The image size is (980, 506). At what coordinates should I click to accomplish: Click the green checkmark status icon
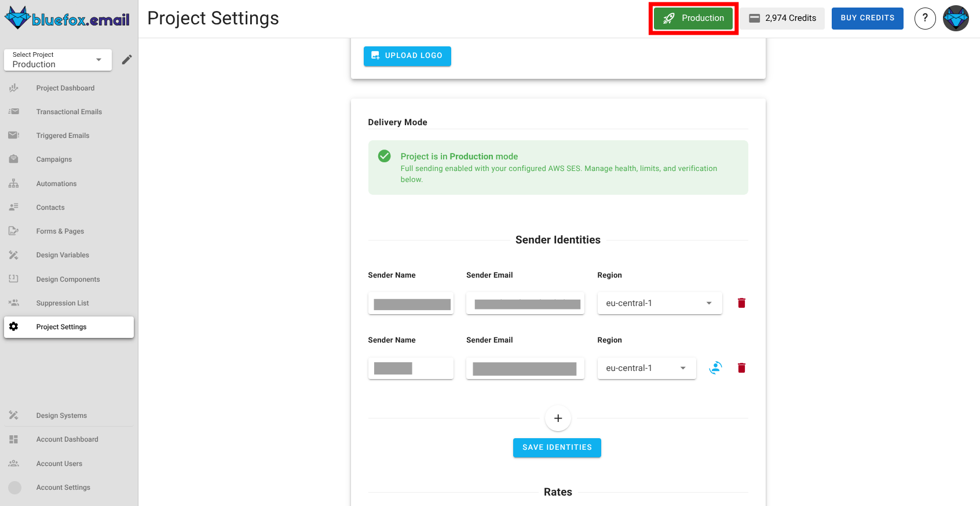pos(384,156)
